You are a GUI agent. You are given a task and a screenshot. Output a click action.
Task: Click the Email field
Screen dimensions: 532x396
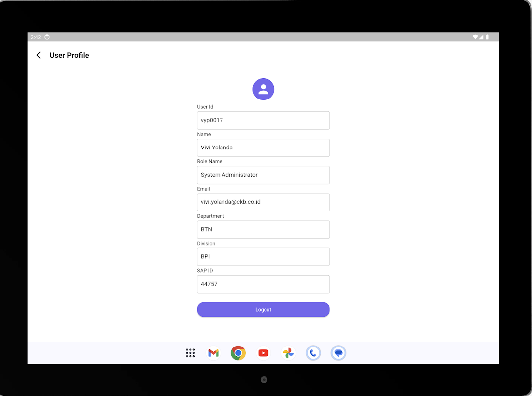264,202
